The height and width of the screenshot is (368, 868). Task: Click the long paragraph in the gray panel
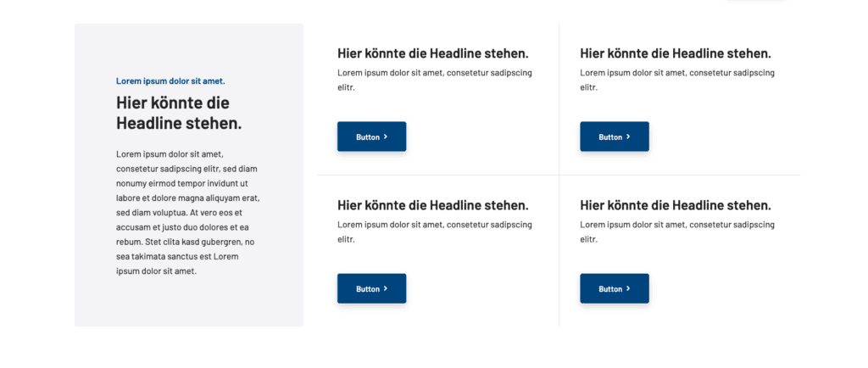pos(187,212)
